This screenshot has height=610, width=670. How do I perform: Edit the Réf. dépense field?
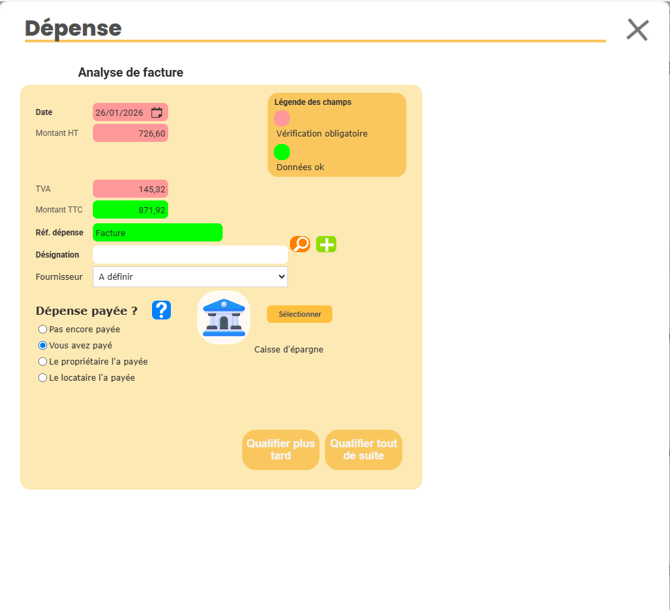tap(157, 233)
